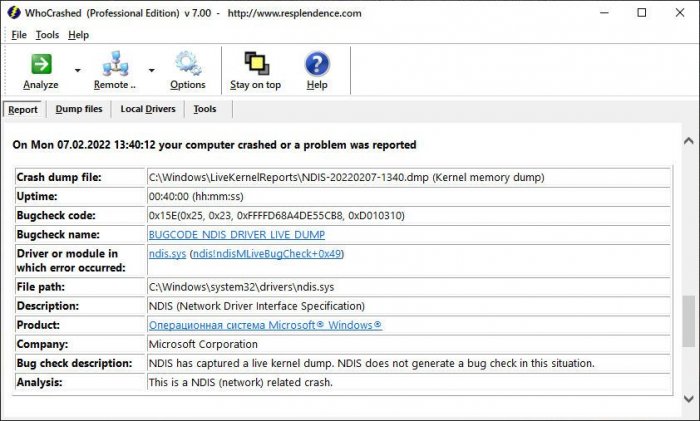Click the vertical scrollbar thumb
The height and width of the screenshot is (421, 700).
[687, 322]
